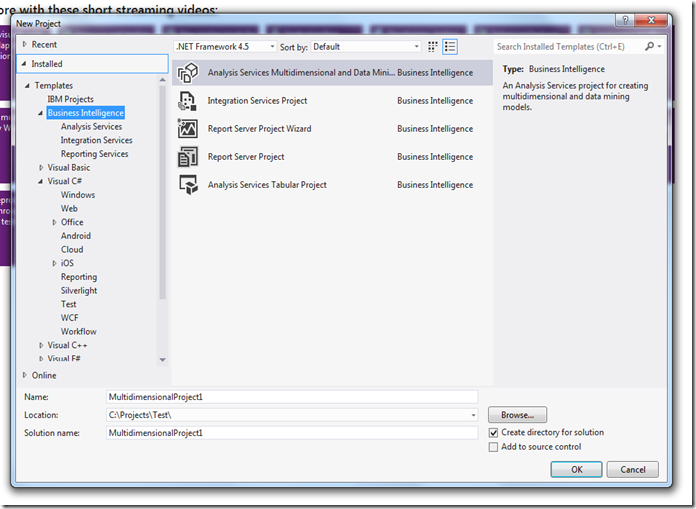Expand the Recent section

point(25,44)
